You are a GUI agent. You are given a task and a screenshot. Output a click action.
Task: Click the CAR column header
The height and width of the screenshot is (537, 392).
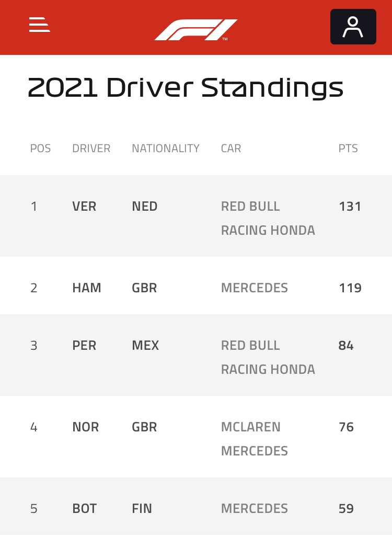pyautogui.click(x=231, y=148)
